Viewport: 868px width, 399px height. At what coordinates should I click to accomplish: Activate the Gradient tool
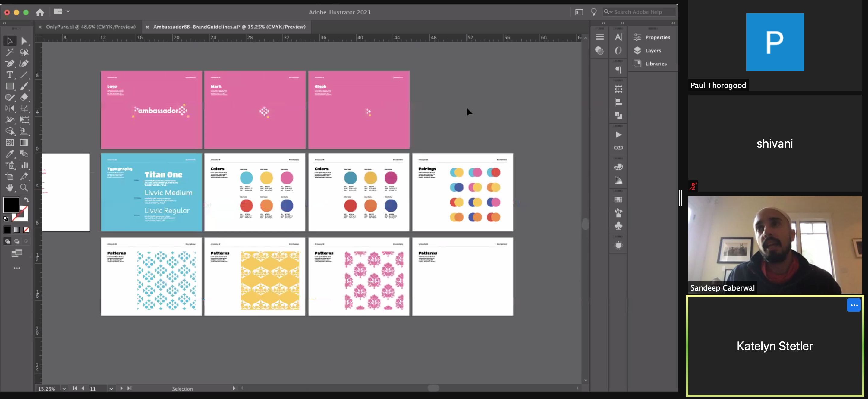point(24,143)
